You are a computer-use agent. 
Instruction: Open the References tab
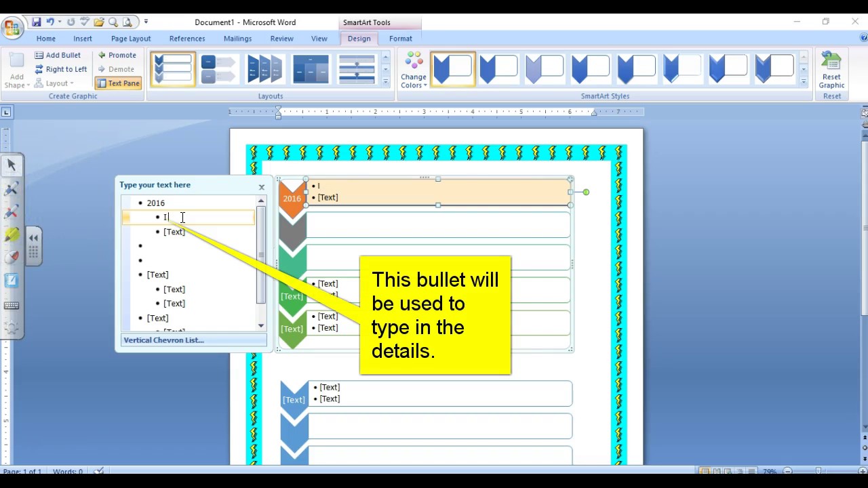tap(187, 39)
